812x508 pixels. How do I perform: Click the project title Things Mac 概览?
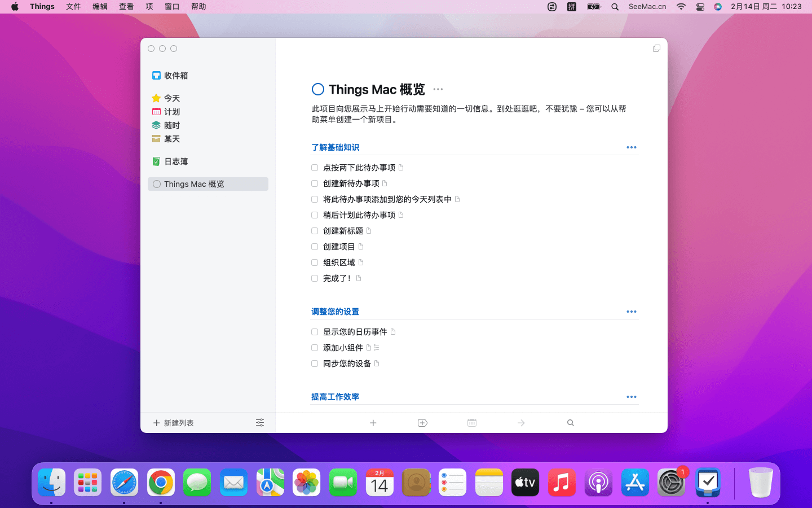coord(377,89)
